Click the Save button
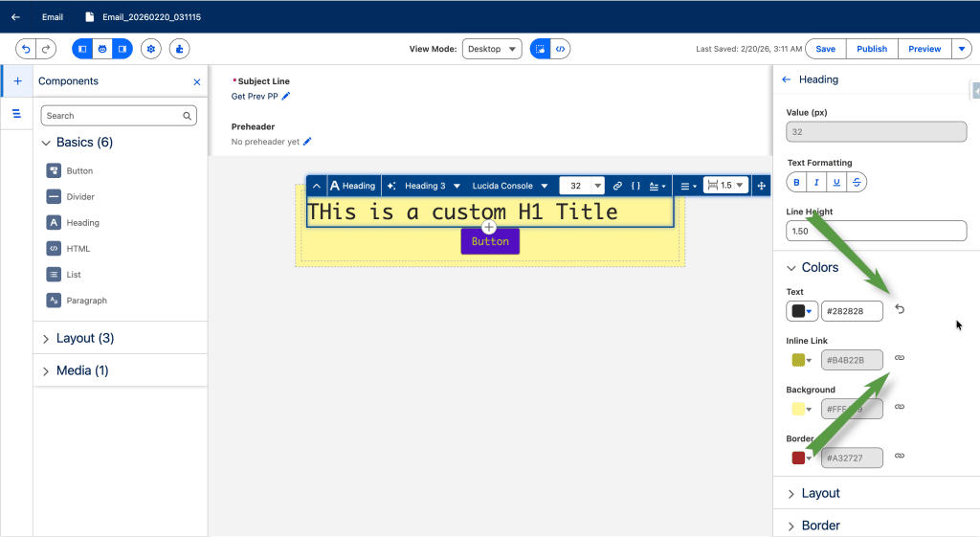980x537 pixels. pyautogui.click(x=825, y=49)
